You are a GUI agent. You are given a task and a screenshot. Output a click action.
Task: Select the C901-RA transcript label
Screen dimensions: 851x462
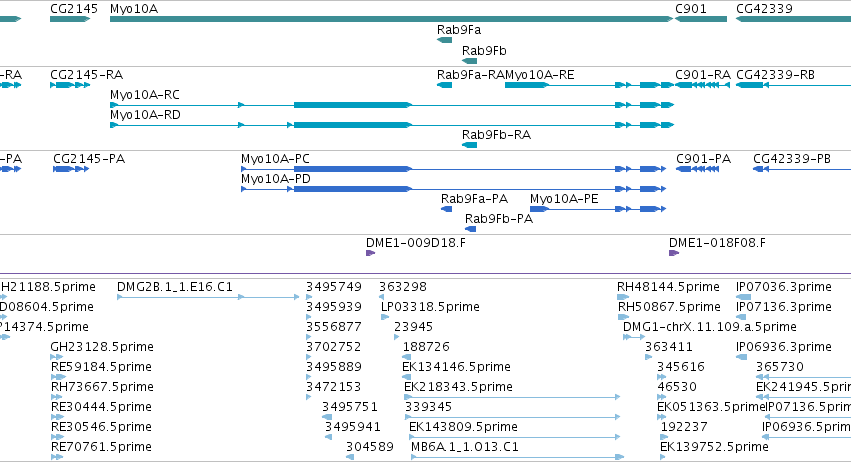click(x=703, y=75)
